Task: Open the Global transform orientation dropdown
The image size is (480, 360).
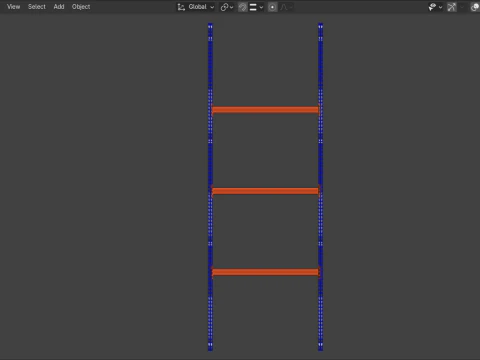Action: [x=196, y=7]
